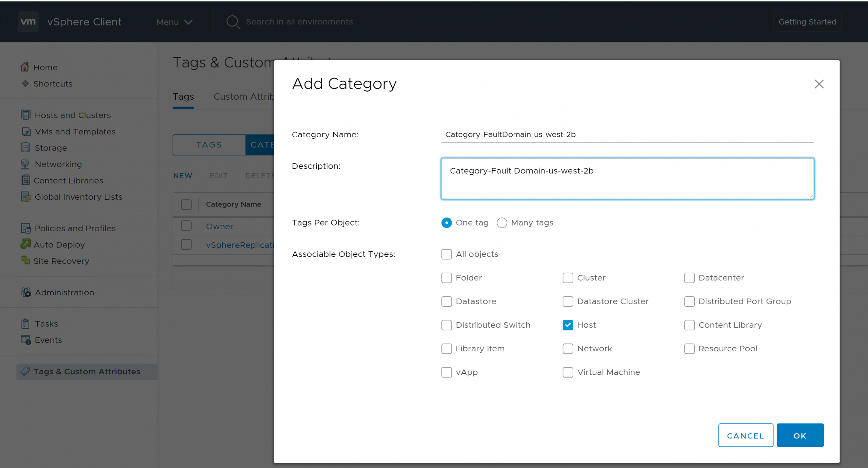Confirm the category with OK
Viewport: 868px width, 468px height.
[800, 435]
